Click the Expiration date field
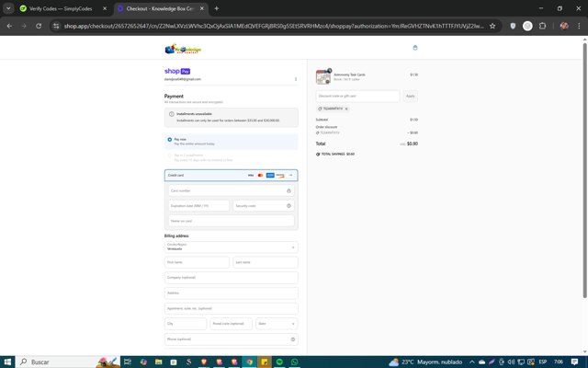Viewport: 588px width, 368px height. point(198,206)
